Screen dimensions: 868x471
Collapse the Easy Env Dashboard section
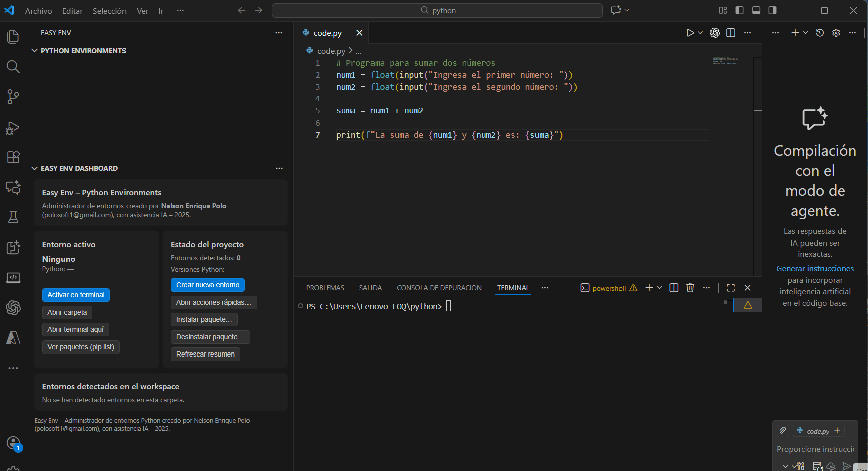pyautogui.click(x=35, y=168)
